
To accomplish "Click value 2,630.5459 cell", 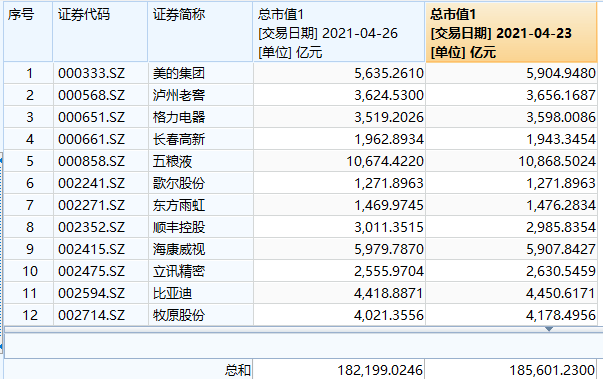I will pyautogui.click(x=511, y=271).
